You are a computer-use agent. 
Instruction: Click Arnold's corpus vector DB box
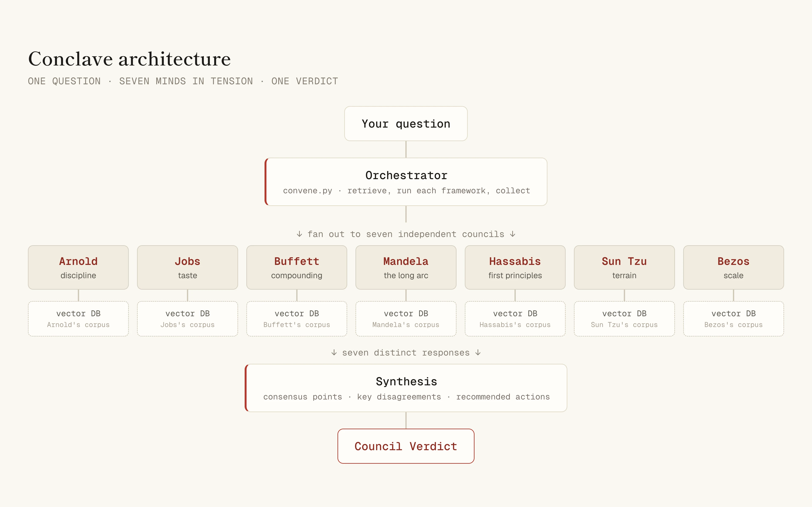pyautogui.click(x=78, y=319)
